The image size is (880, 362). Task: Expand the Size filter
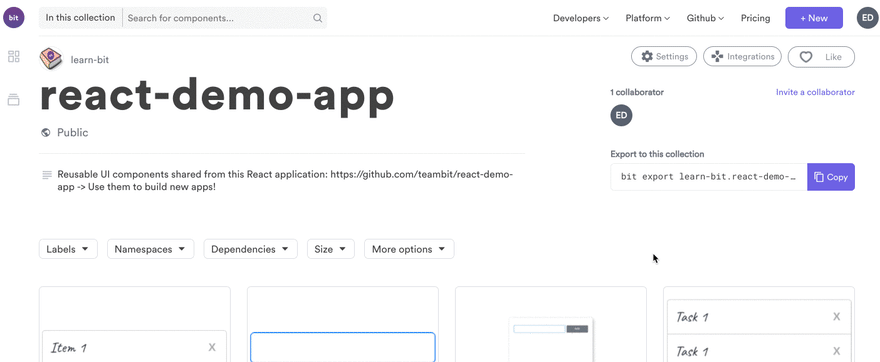pyautogui.click(x=331, y=249)
